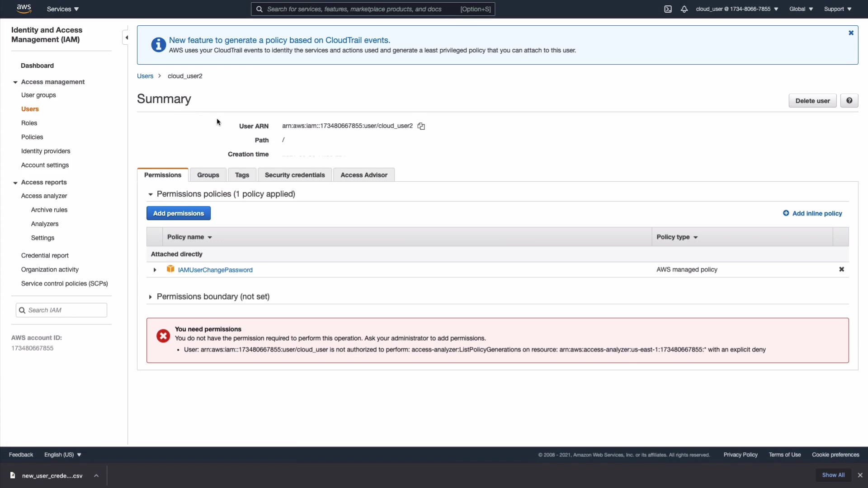Click the AWS logo home icon
Image resolution: width=868 pixels, height=488 pixels.
coord(24,9)
